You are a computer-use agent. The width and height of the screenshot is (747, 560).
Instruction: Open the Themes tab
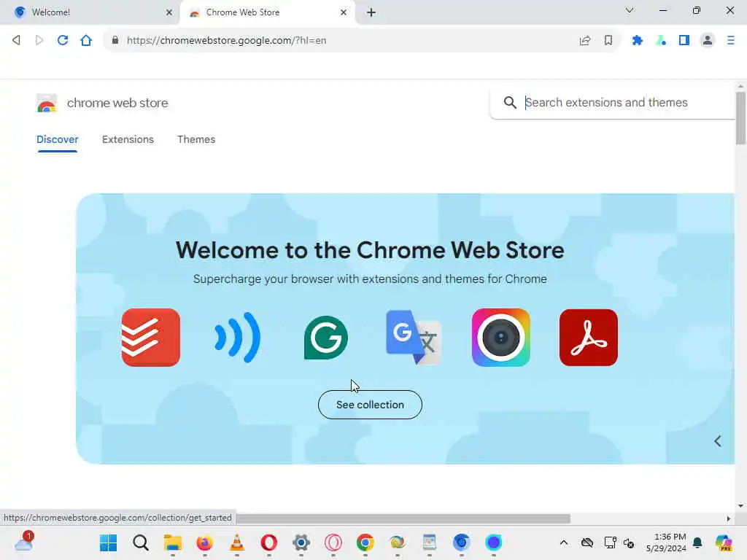click(x=196, y=139)
